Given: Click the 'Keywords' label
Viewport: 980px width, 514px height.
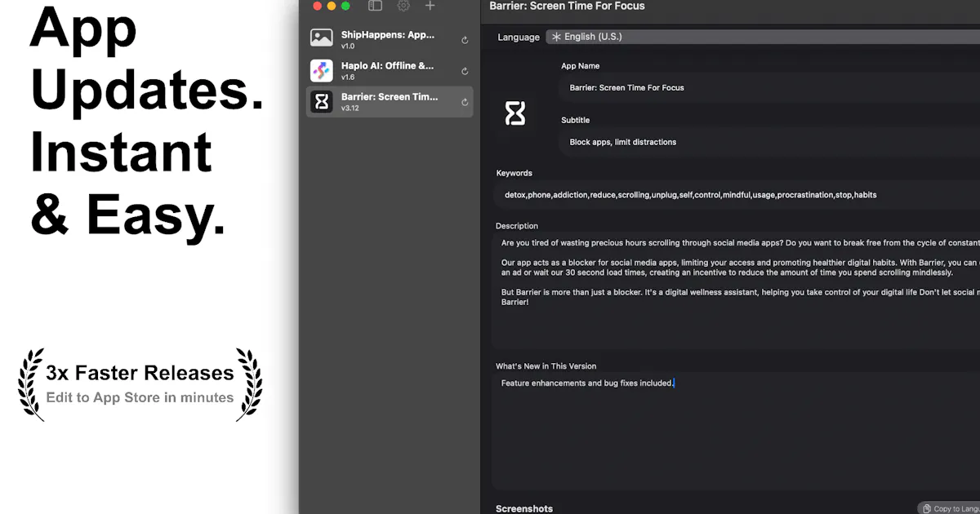Looking at the screenshot, I should [x=514, y=173].
